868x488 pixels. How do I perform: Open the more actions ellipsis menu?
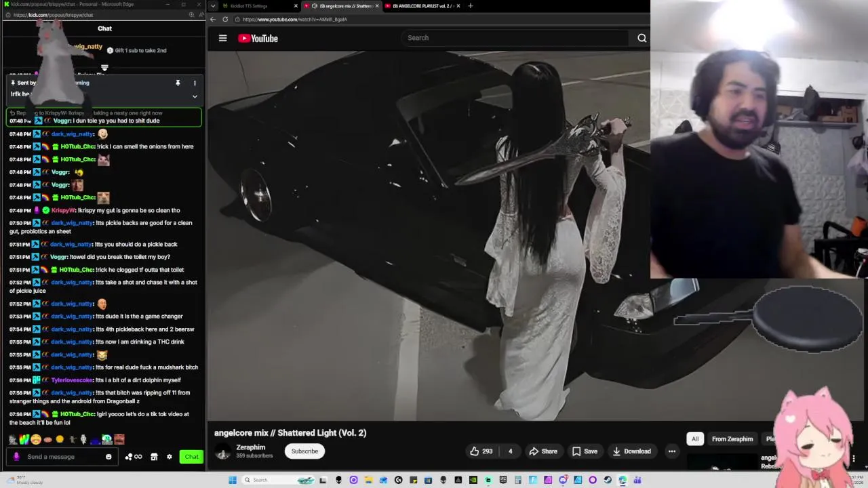click(x=671, y=451)
